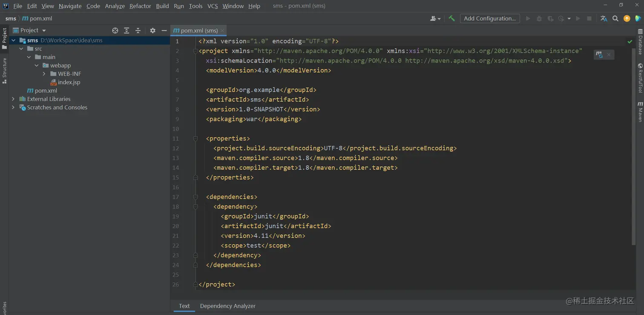Close the pom.xml (sms) editor tab
Image resolution: width=644 pixels, height=315 pixels.
coord(222,30)
